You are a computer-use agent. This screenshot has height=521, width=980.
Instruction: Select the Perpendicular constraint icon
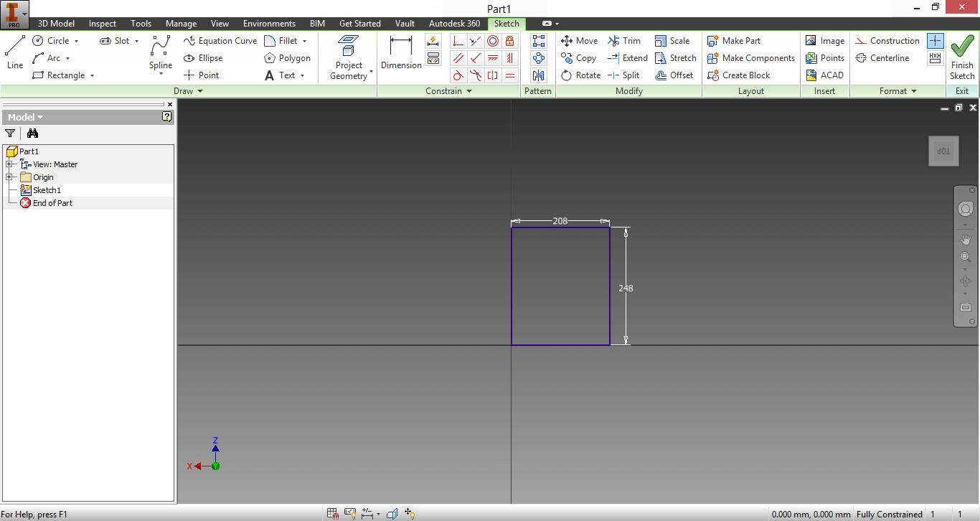(x=476, y=58)
